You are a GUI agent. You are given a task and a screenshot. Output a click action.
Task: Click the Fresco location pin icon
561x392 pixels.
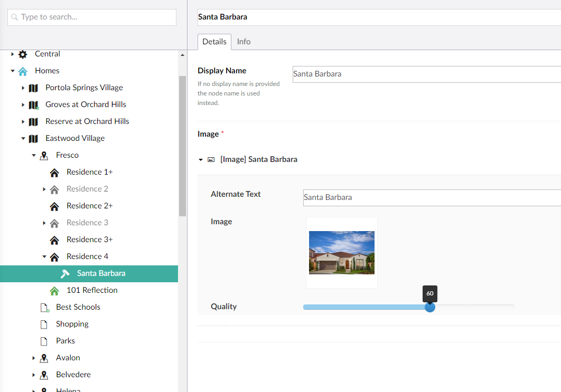pyautogui.click(x=44, y=156)
